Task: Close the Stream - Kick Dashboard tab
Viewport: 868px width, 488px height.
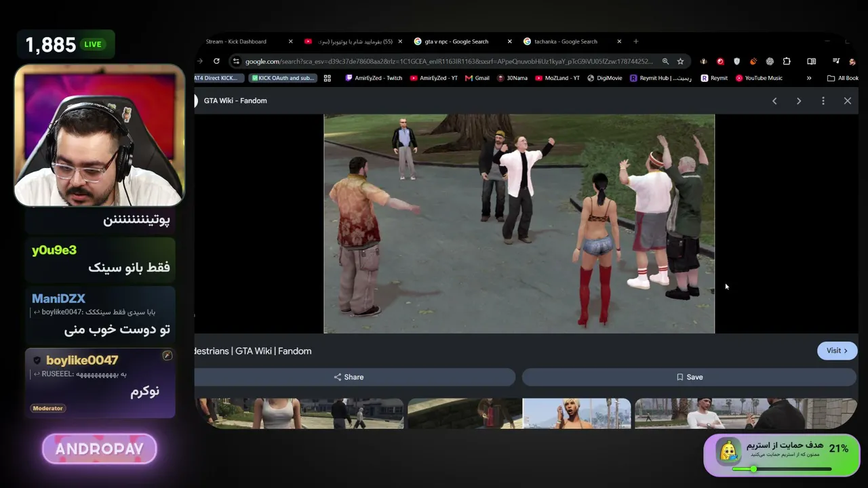Action: [x=290, y=41]
